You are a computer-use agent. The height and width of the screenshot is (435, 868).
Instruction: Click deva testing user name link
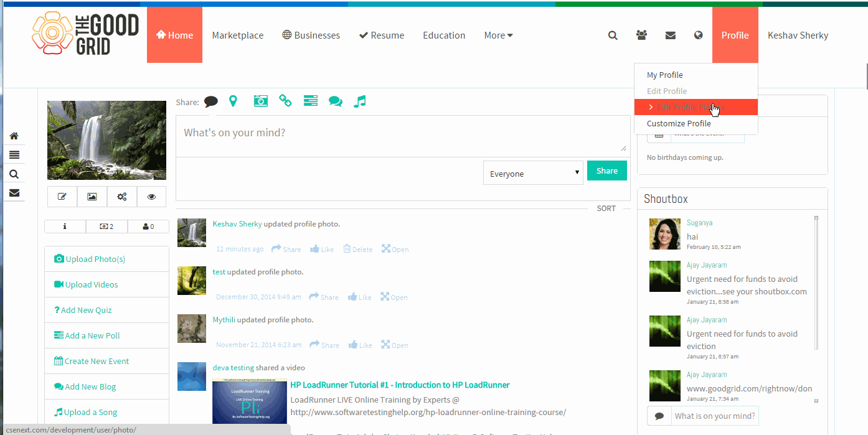[233, 368]
